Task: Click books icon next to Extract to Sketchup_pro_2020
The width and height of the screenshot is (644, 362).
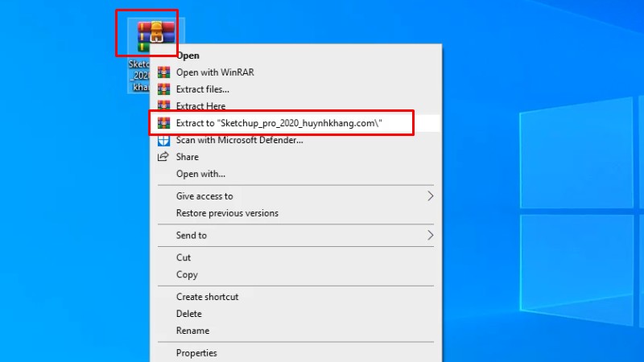Action: [x=163, y=123]
